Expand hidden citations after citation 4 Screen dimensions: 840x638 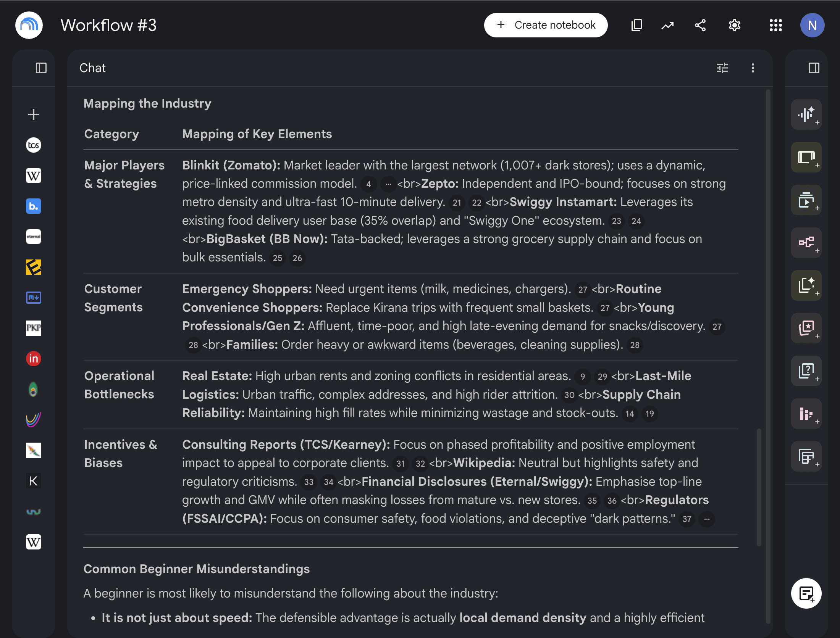[x=388, y=184]
